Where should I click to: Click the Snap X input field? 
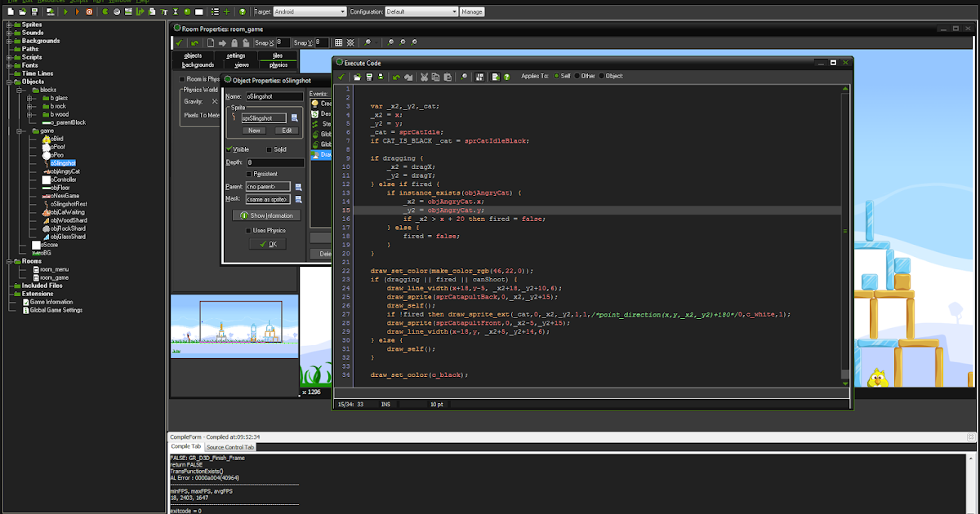(x=283, y=42)
